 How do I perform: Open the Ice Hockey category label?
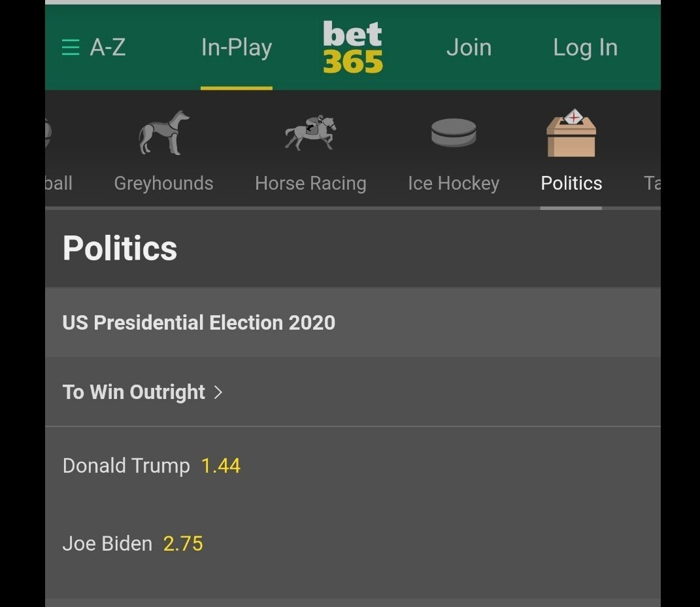[454, 183]
